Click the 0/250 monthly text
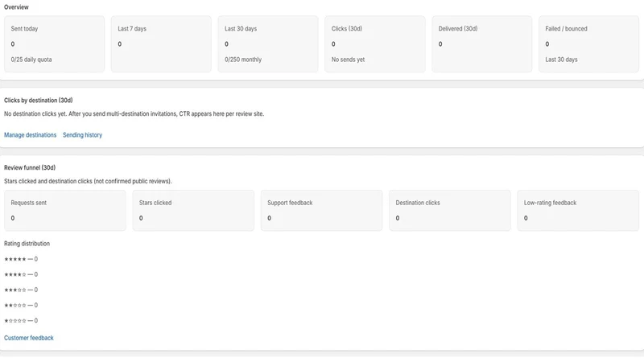Viewport: 644px width, 362px height. (x=243, y=60)
